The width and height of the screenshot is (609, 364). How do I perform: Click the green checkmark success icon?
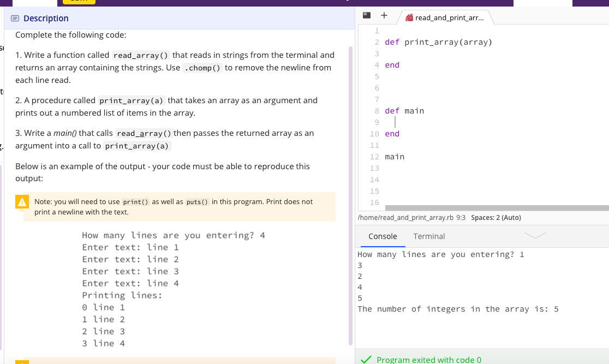[367, 359]
